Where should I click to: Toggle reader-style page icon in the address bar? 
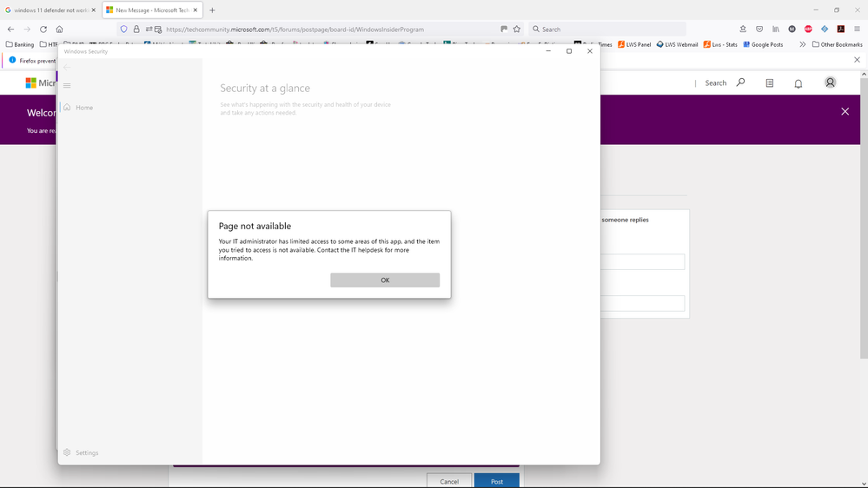(504, 30)
